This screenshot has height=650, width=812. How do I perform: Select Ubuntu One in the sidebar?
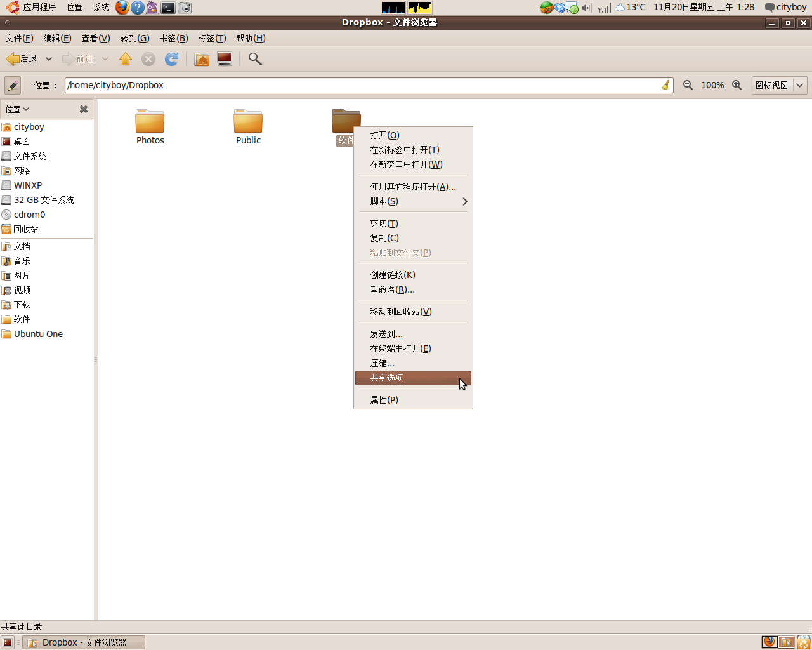[x=47, y=334]
